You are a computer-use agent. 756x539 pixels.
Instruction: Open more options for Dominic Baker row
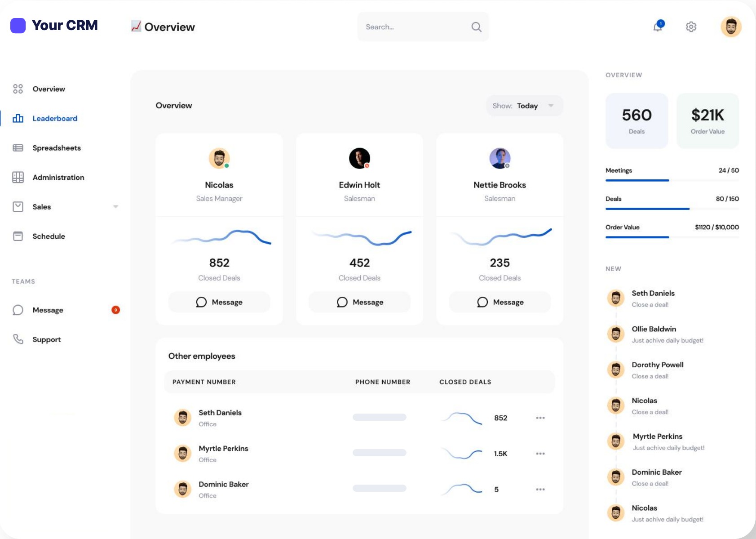[540, 490]
